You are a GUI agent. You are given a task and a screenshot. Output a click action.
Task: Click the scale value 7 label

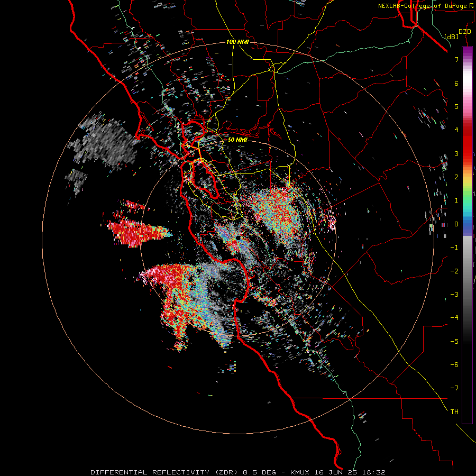coord(456,59)
